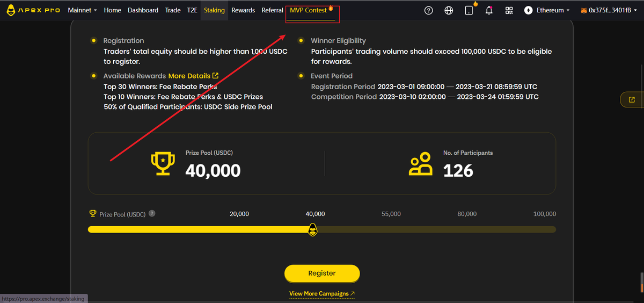
Task: Switch to the Trade tab
Action: click(173, 10)
